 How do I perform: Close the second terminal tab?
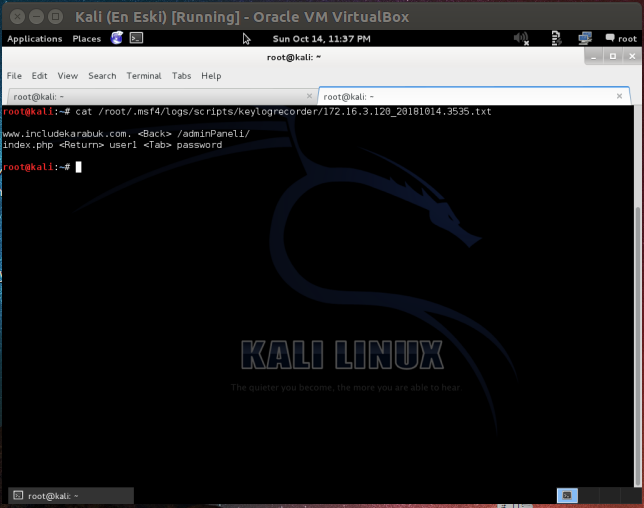[x=619, y=96]
